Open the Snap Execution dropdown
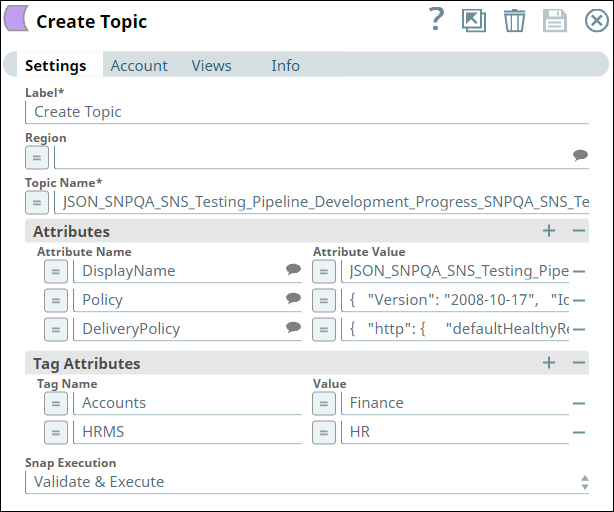 click(x=307, y=482)
